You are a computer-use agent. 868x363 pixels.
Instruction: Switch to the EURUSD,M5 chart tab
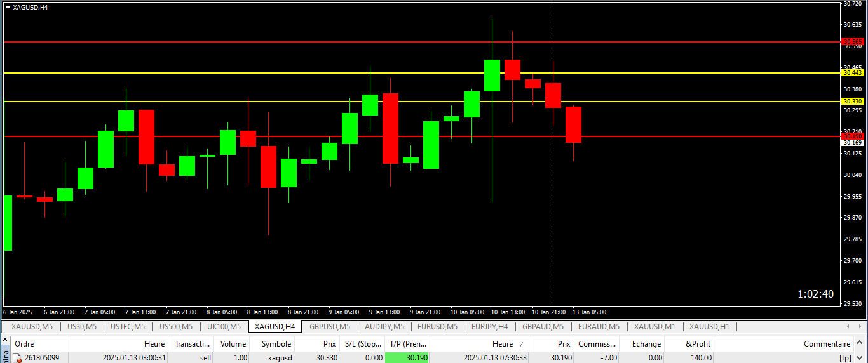437,327
